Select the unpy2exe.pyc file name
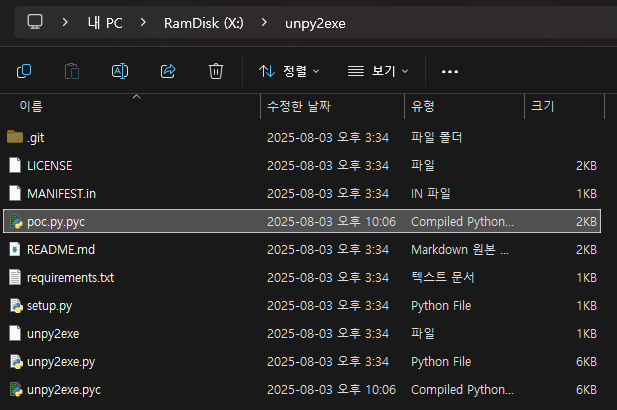Image resolution: width=617 pixels, height=410 pixels. point(64,390)
